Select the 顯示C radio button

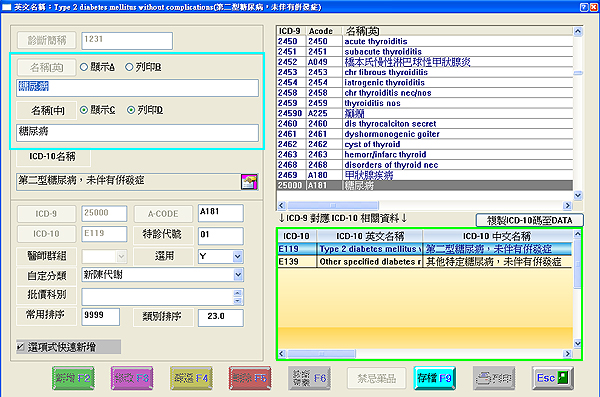point(84,110)
